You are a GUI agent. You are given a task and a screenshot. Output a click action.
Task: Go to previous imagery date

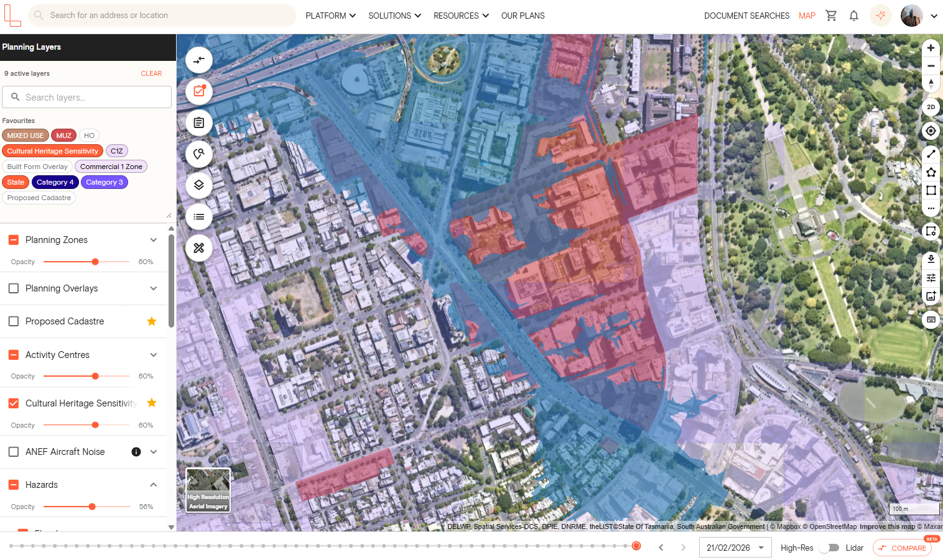[661, 548]
